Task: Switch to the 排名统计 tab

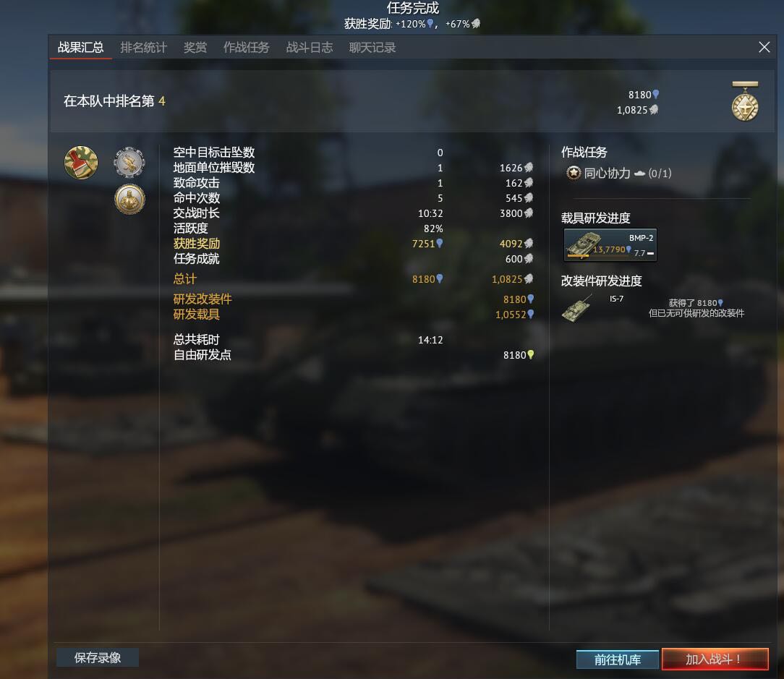Action: pyautogui.click(x=143, y=48)
